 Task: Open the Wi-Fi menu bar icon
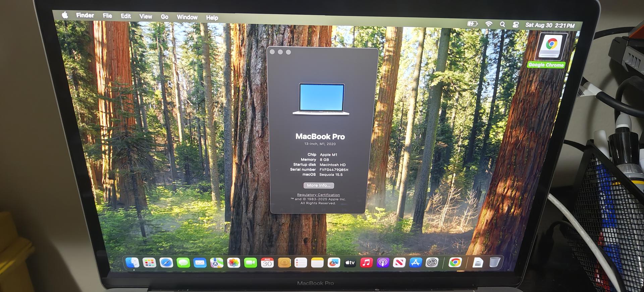point(489,24)
